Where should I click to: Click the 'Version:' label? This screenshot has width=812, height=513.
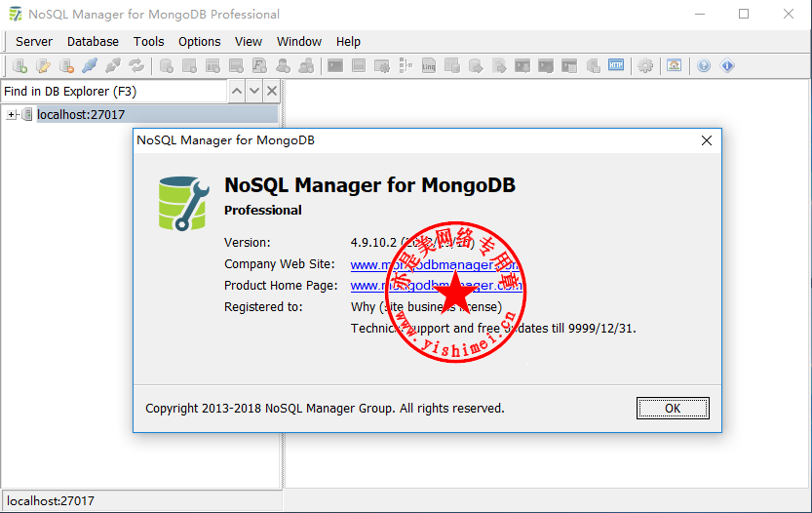point(247,243)
